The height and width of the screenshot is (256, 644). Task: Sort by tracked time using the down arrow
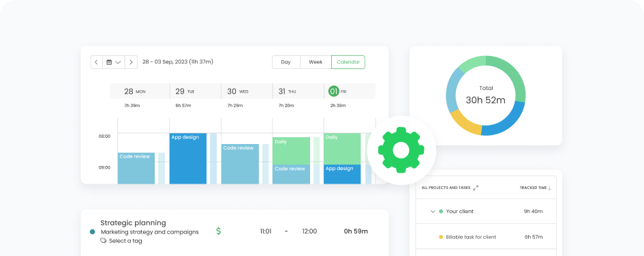(x=549, y=188)
